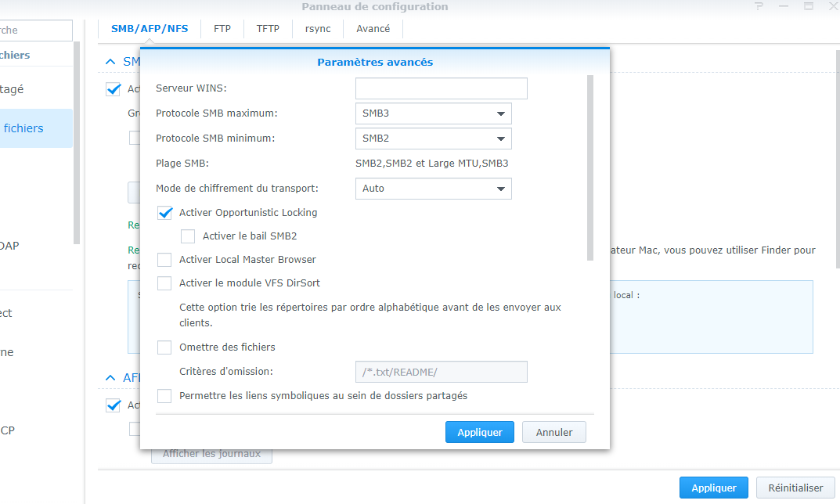Click Annuler to dismiss the dialog
840x504 pixels.
554,432
